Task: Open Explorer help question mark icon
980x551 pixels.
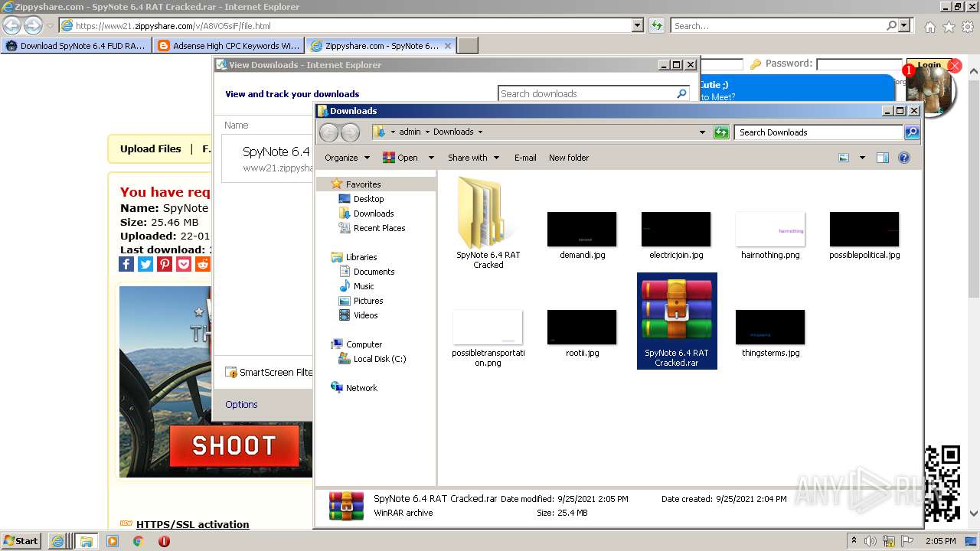Action: 904,158
